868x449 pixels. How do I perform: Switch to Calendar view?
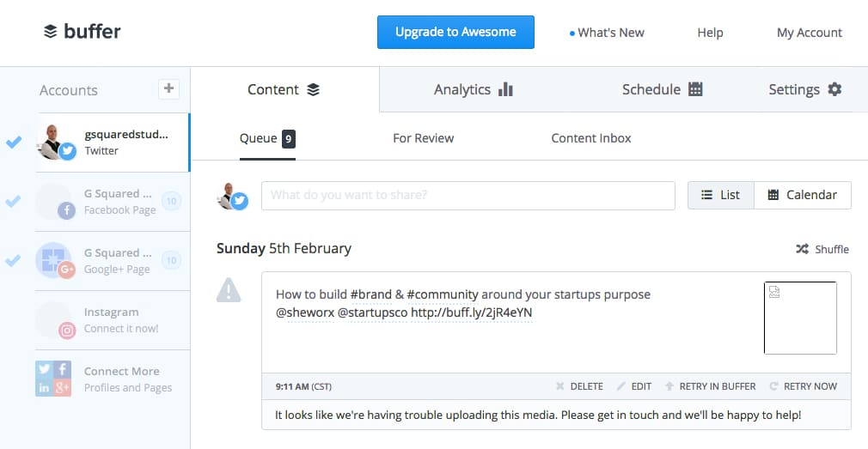(802, 195)
